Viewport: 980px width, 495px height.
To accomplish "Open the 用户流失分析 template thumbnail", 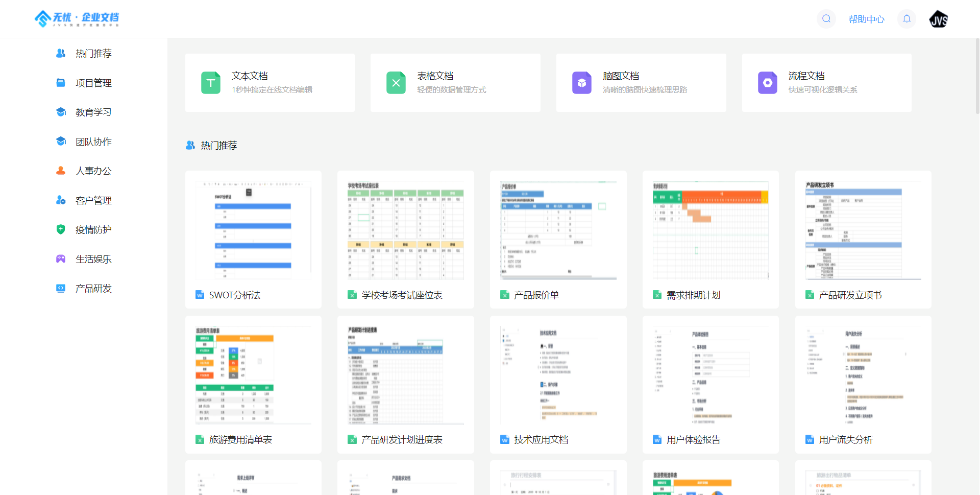I will click(x=863, y=375).
